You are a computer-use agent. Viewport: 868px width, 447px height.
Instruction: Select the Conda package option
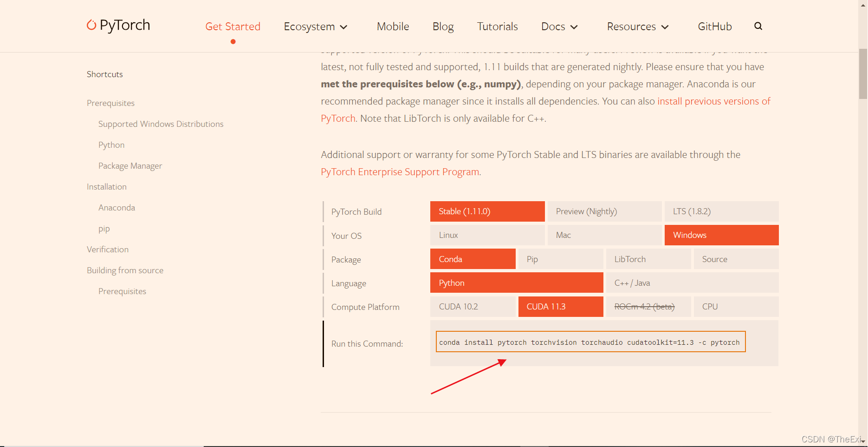pyautogui.click(x=473, y=259)
